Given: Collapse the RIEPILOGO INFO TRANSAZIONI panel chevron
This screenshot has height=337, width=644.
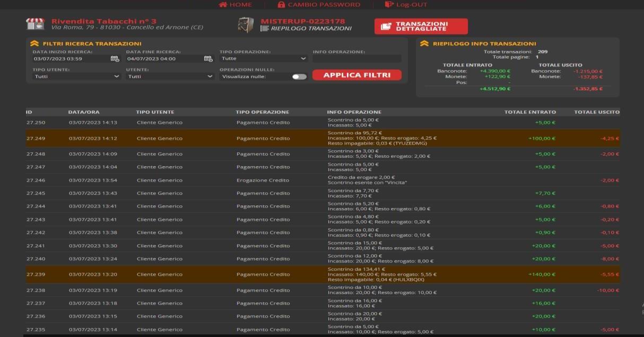Looking at the screenshot, I should click(424, 44).
